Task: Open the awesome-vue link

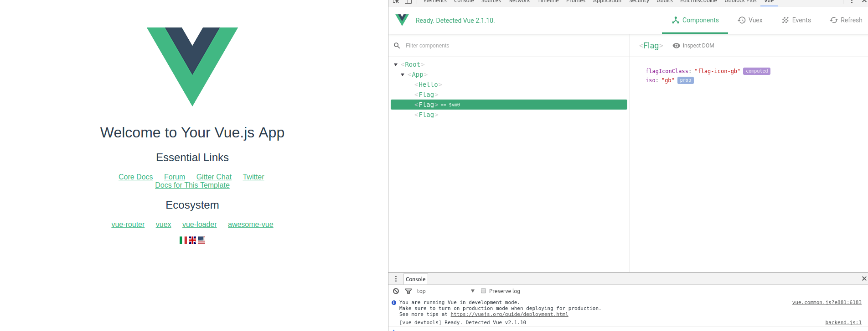Action: [251, 224]
